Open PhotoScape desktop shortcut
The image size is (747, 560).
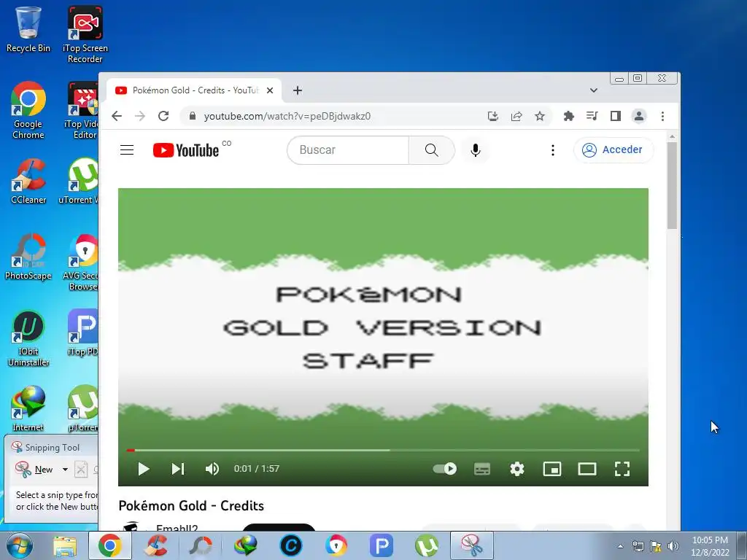click(28, 256)
